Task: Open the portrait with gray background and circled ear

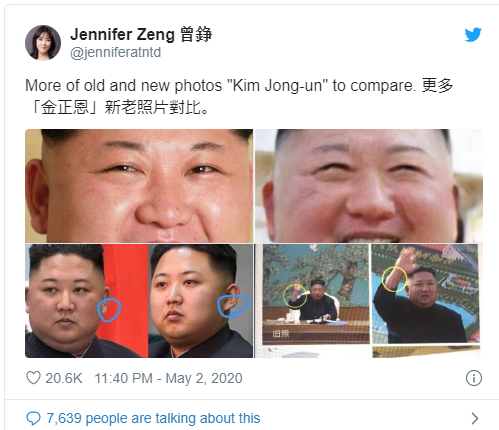Action: tap(201, 301)
